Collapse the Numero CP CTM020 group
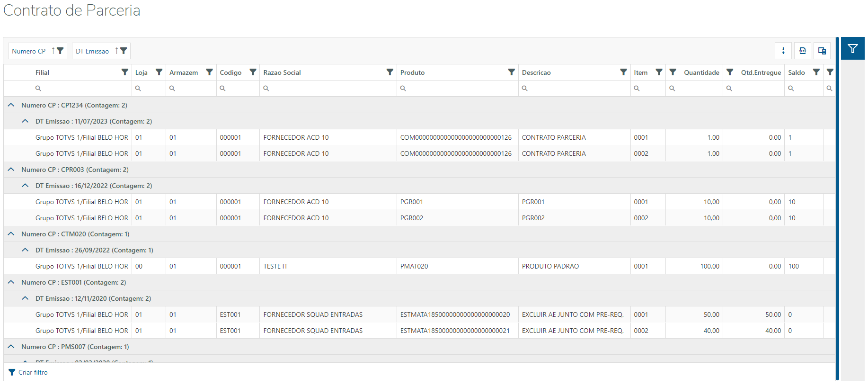This screenshot has width=868, height=386. point(11,234)
